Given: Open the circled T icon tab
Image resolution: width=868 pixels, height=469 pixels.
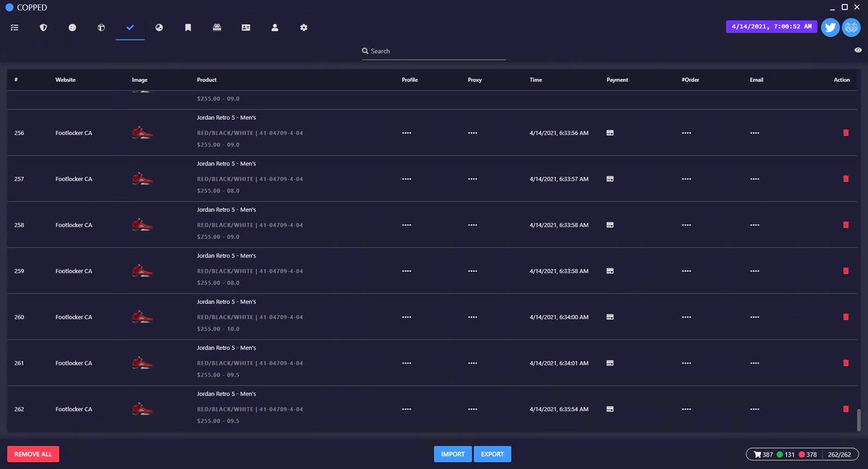Looking at the screenshot, I should (x=101, y=27).
